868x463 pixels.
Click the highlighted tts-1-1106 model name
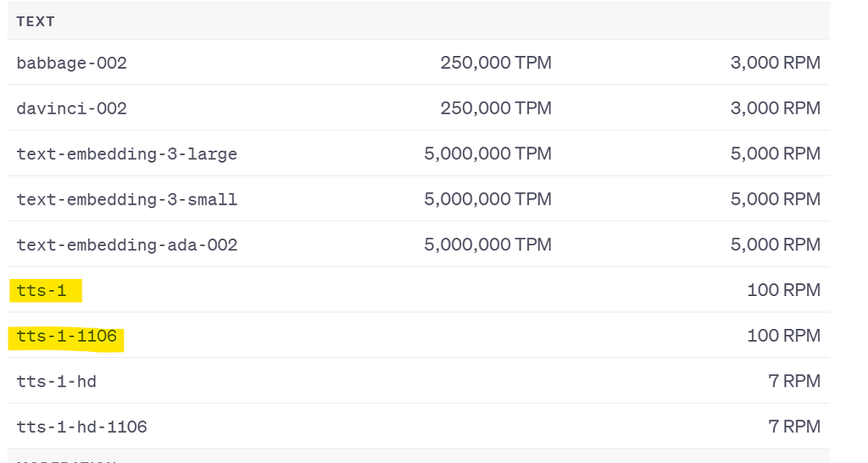[x=66, y=337]
